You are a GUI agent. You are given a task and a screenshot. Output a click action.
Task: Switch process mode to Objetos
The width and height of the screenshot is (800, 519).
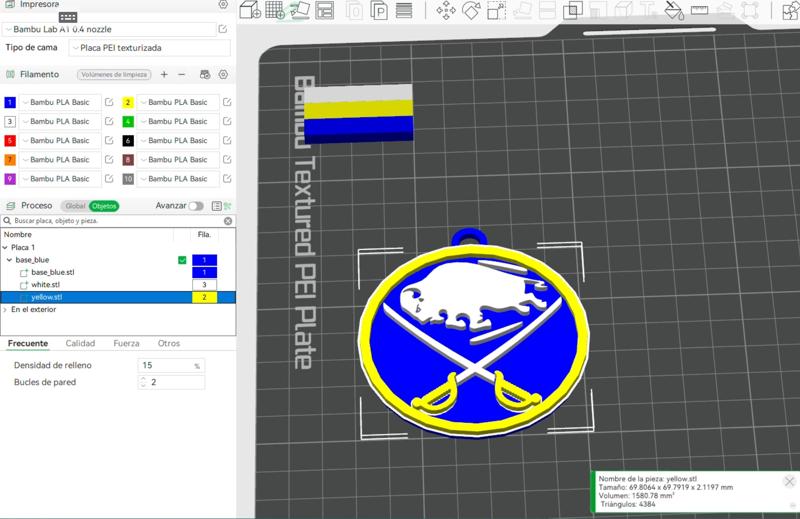coord(104,206)
